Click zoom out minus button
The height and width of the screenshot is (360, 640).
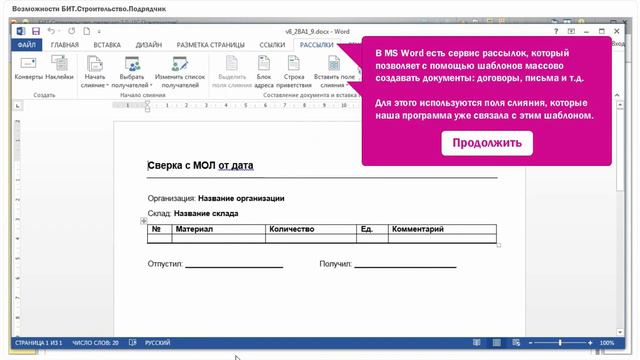click(x=530, y=343)
